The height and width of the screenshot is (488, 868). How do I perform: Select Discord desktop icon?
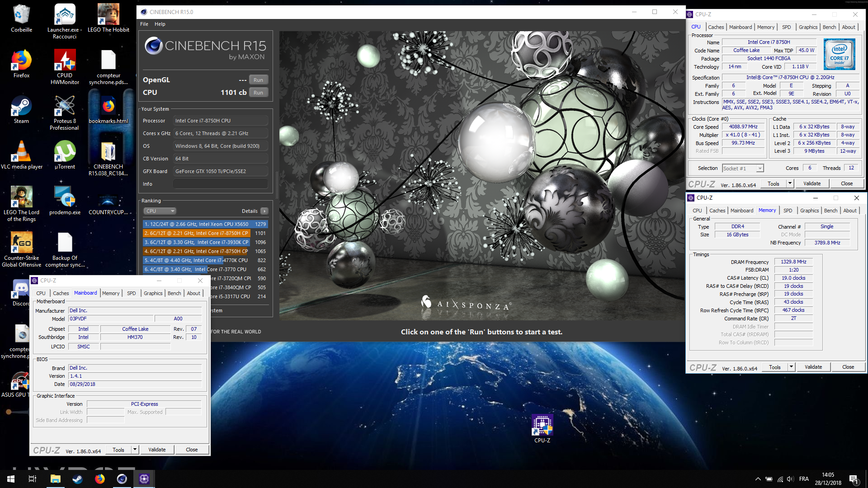tap(20, 292)
